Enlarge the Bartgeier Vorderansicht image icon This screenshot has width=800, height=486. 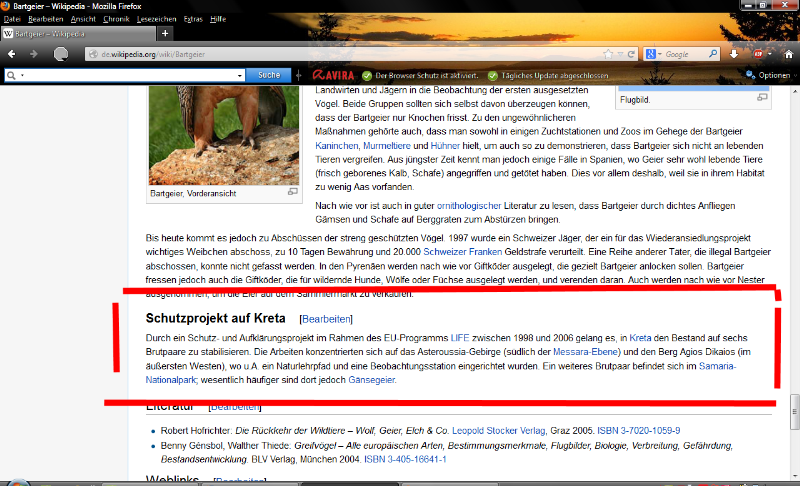(x=293, y=191)
